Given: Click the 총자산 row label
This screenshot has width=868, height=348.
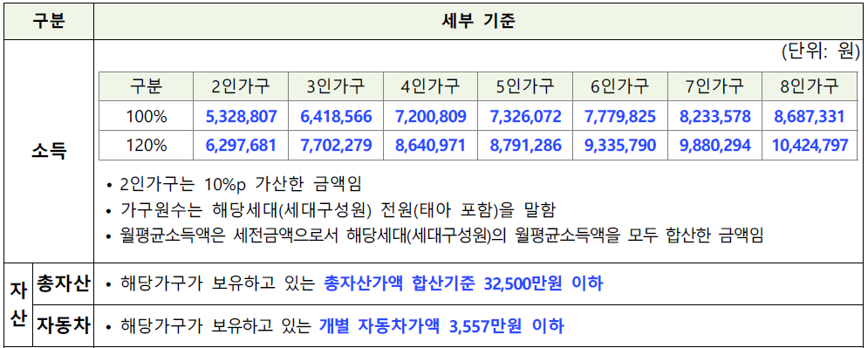Looking at the screenshot, I should pyautogui.click(x=63, y=283).
